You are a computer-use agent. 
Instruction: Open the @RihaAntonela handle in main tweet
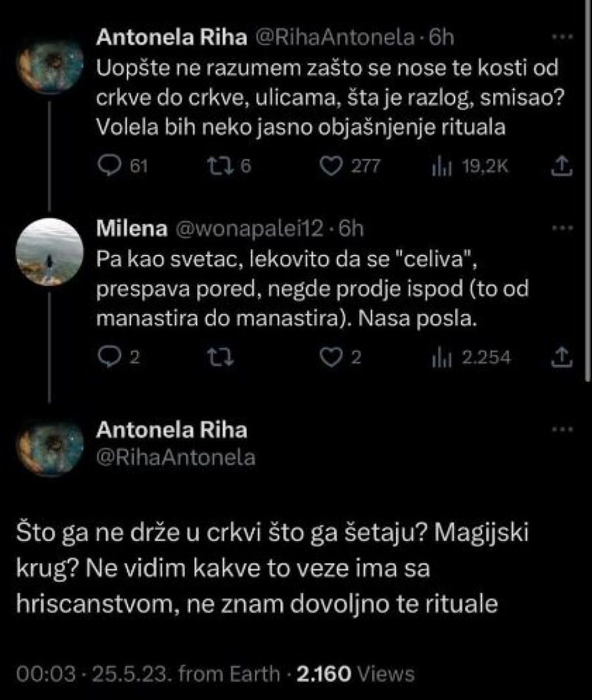point(176,457)
